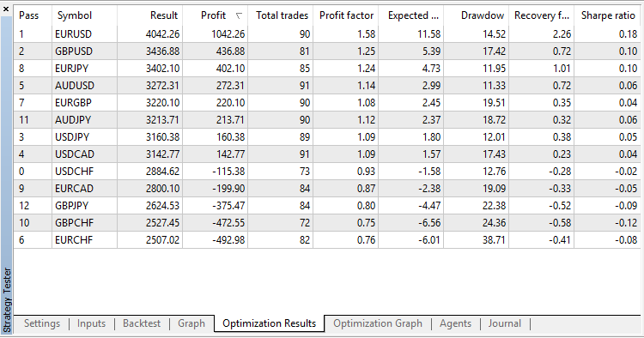Switch to the Inputs tab
Image resolution: width=644 pixels, height=338 pixels.
[91, 323]
